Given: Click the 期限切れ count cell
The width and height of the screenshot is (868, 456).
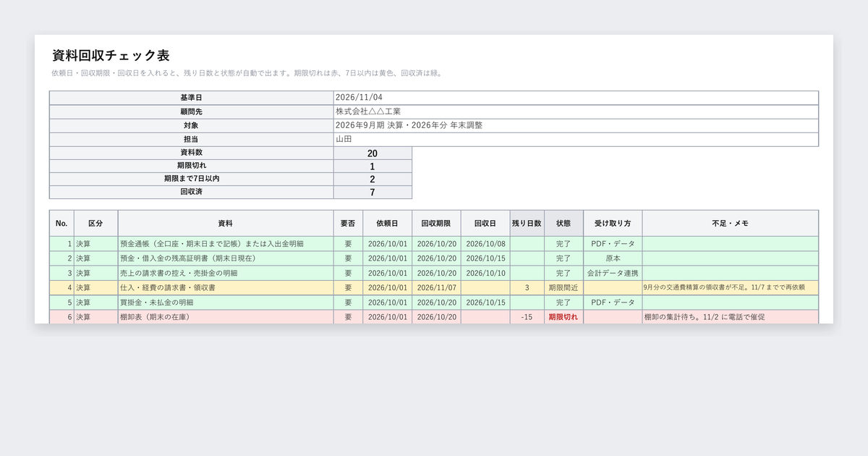Looking at the screenshot, I should pyautogui.click(x=373, y=166).
